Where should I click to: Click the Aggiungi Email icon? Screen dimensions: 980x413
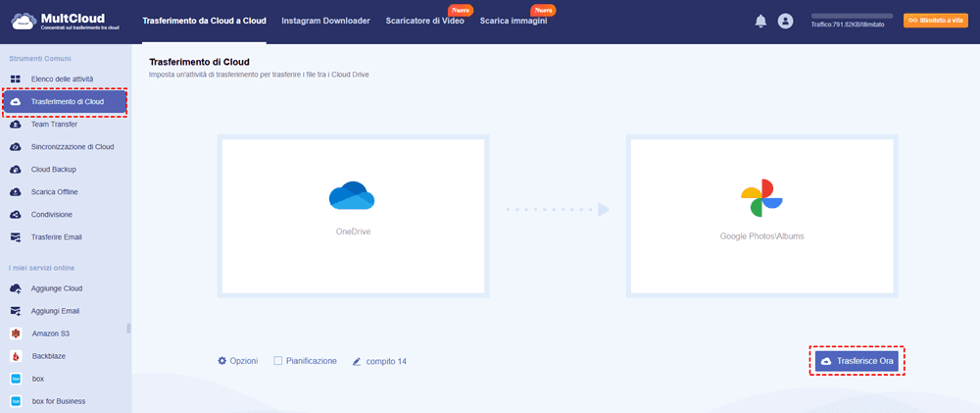pos(17,311)
